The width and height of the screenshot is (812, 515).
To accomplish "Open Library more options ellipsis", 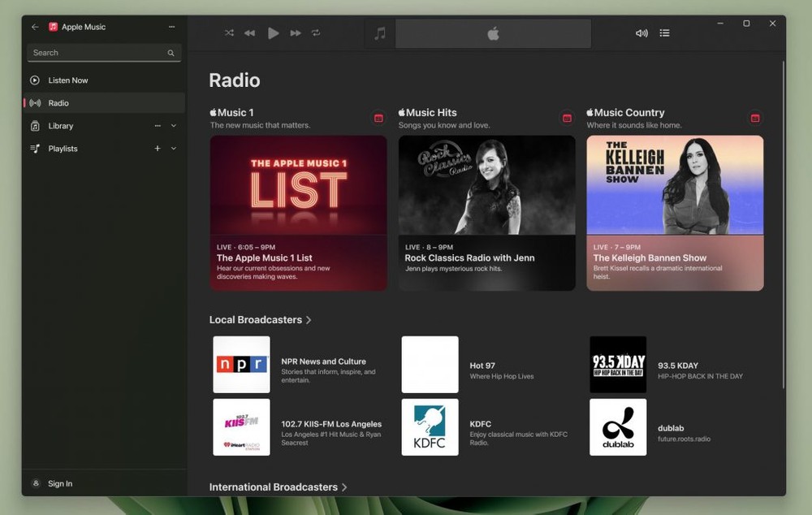I will click(158, 126).
